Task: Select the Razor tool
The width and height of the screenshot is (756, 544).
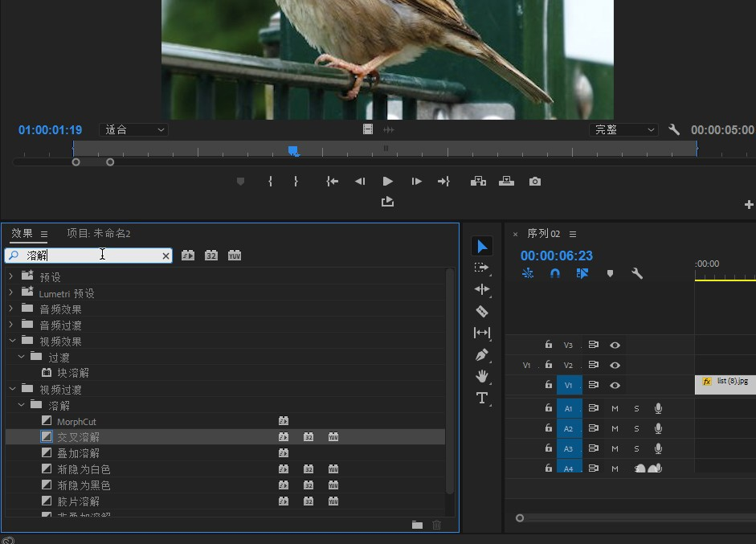Action: pos(482,312)
